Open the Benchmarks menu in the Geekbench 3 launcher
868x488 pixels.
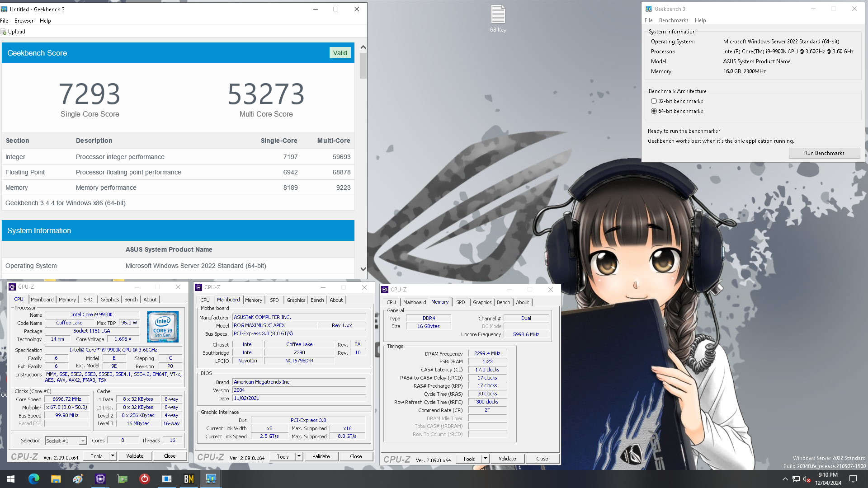[674, 20]
